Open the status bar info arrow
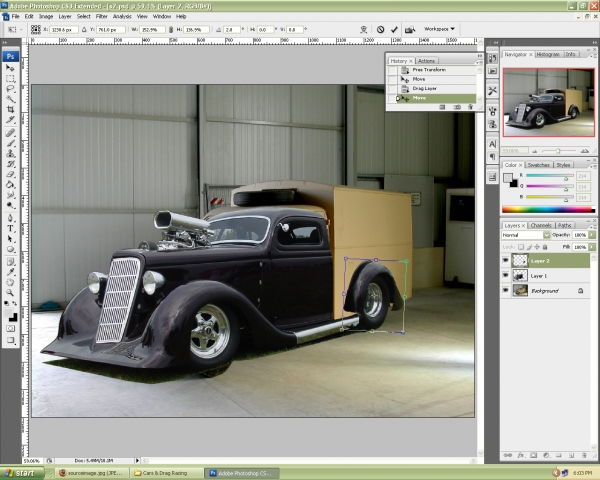This screenshot has height=480, width=600. [137, 460]
